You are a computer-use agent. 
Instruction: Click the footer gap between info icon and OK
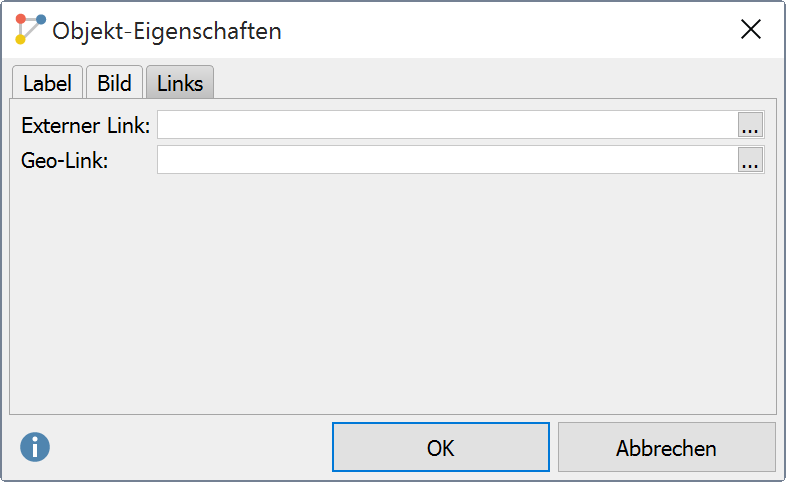[190, 447]
